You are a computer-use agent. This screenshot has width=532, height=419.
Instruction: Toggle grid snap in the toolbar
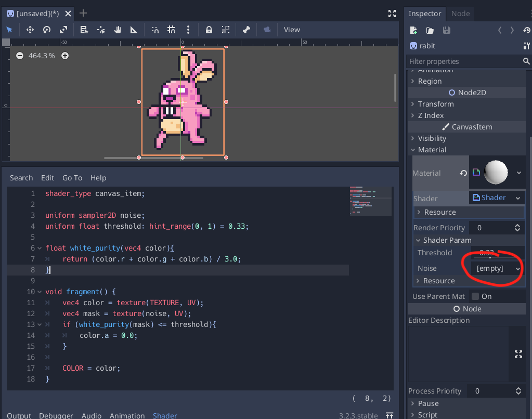point(172,30)
